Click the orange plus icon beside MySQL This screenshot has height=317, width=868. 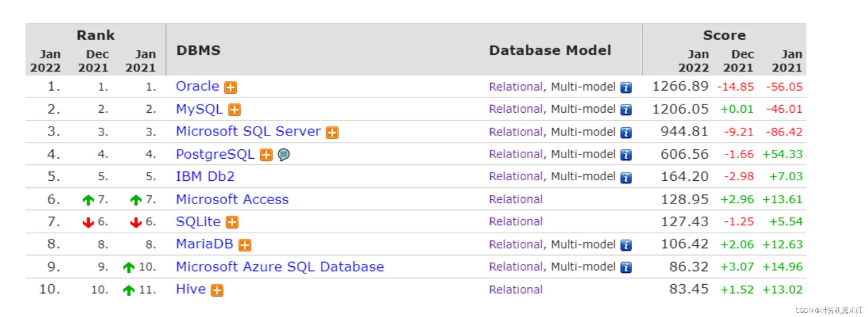(234, 110)
